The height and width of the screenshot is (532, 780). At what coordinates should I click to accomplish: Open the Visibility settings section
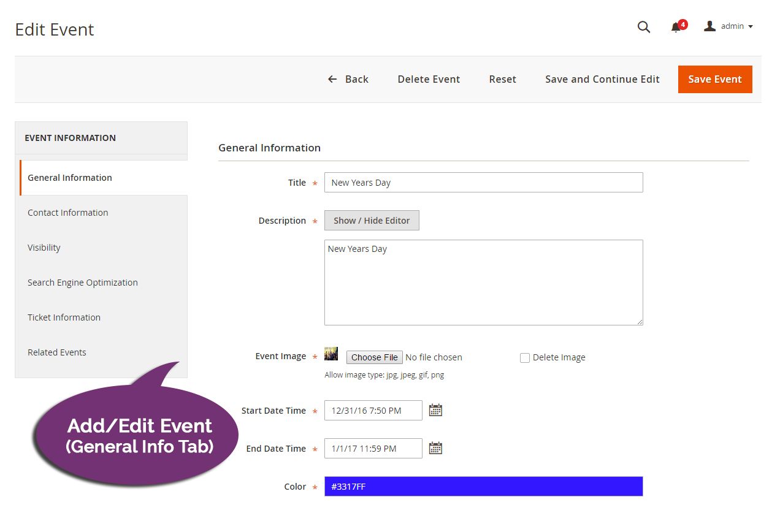coord(44,248)
